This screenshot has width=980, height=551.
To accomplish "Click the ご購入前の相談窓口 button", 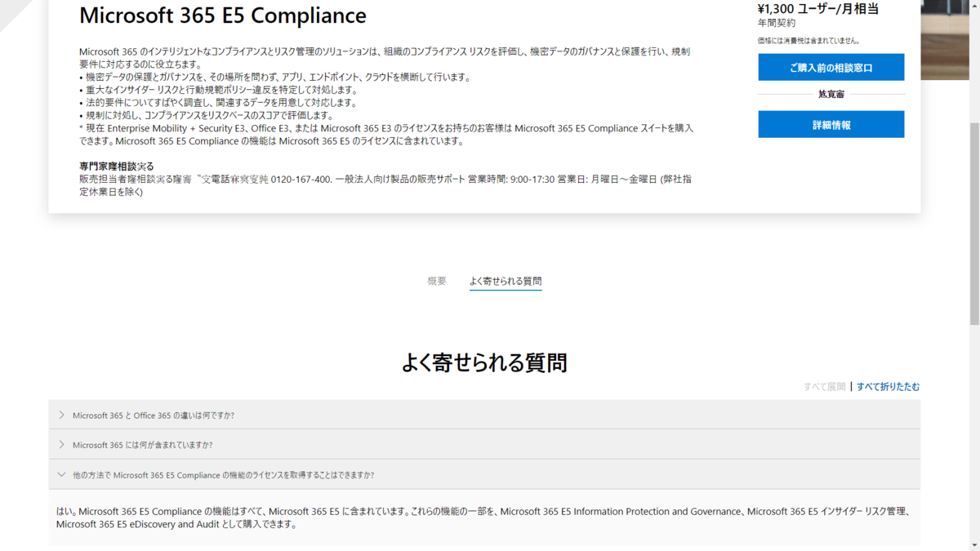I will [831, 68].
